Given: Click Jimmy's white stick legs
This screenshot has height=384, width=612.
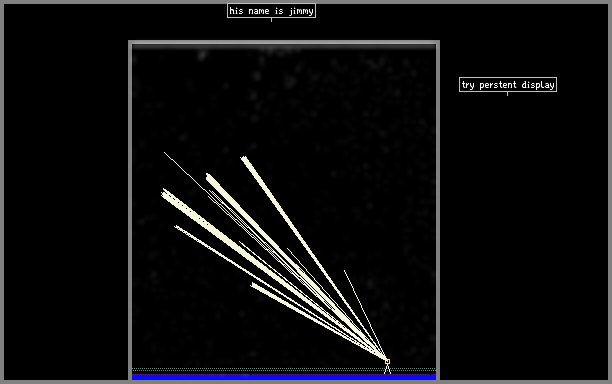Looking at the screenshot, I should (x=387, y=369).
